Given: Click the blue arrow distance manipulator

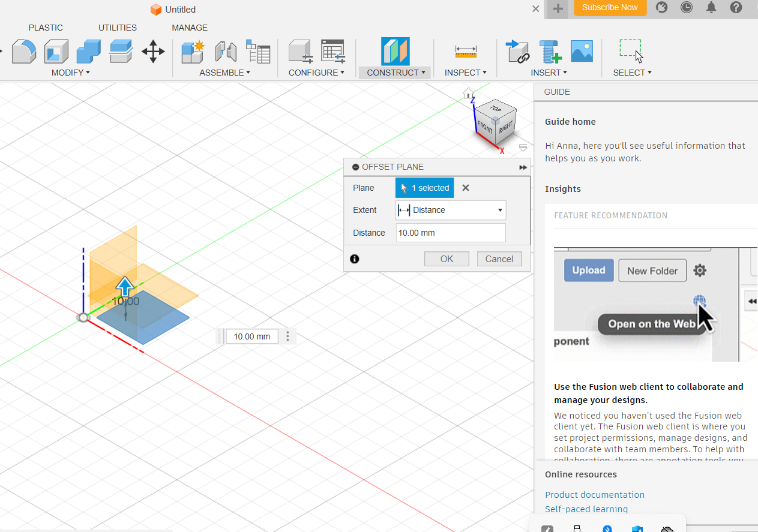Looking at the screenshot, I should [125, 286].
